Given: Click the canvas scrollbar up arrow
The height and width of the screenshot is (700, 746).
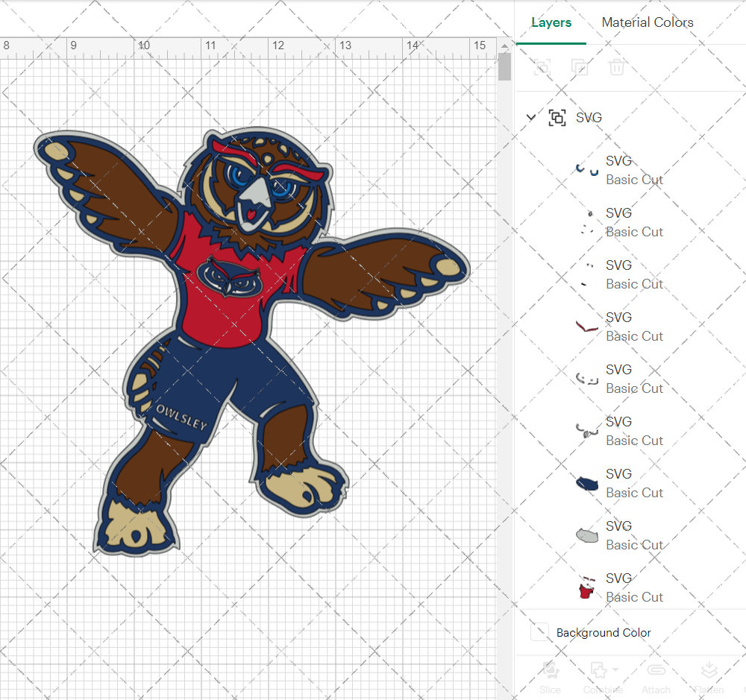Looking at the screenshot, I should point(504,45).
